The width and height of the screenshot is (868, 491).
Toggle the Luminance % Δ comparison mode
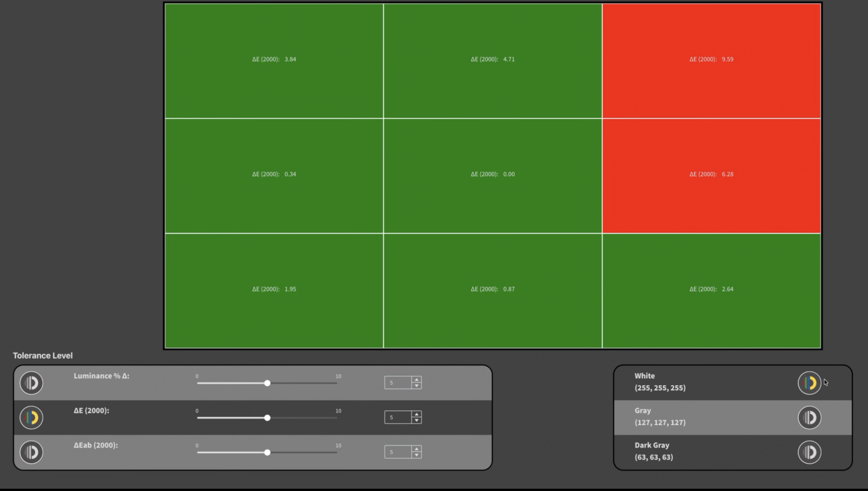(x=31, y=383)
